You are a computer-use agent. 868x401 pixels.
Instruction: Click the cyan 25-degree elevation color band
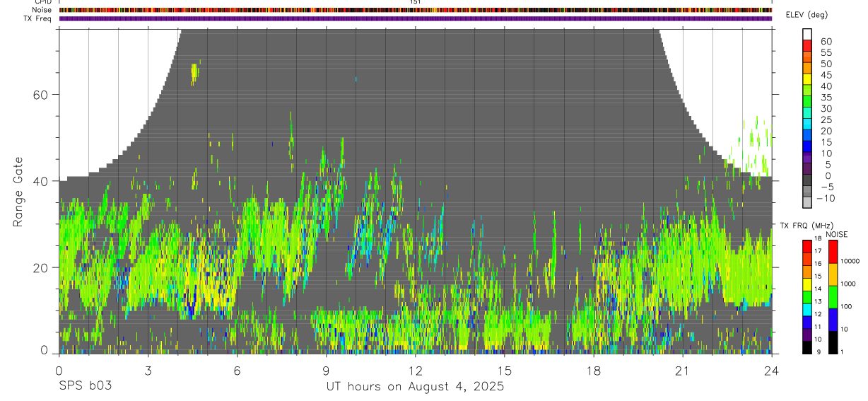point(808,123)
